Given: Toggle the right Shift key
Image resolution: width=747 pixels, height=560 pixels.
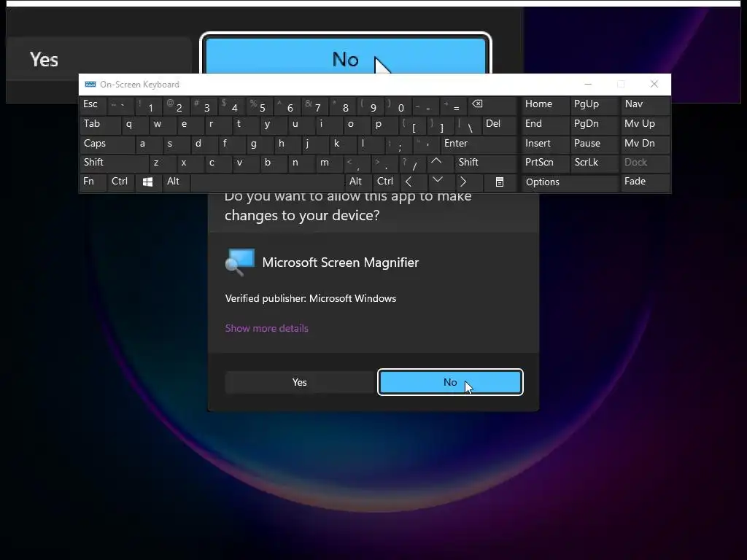Looking at the screenshot, I should pyautogui.click(x=486, y=163).
